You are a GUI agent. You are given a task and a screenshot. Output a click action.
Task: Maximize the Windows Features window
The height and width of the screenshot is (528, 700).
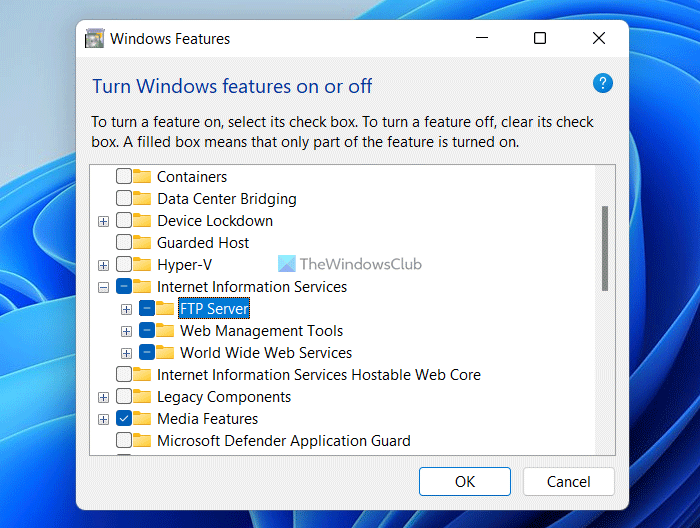540,38
